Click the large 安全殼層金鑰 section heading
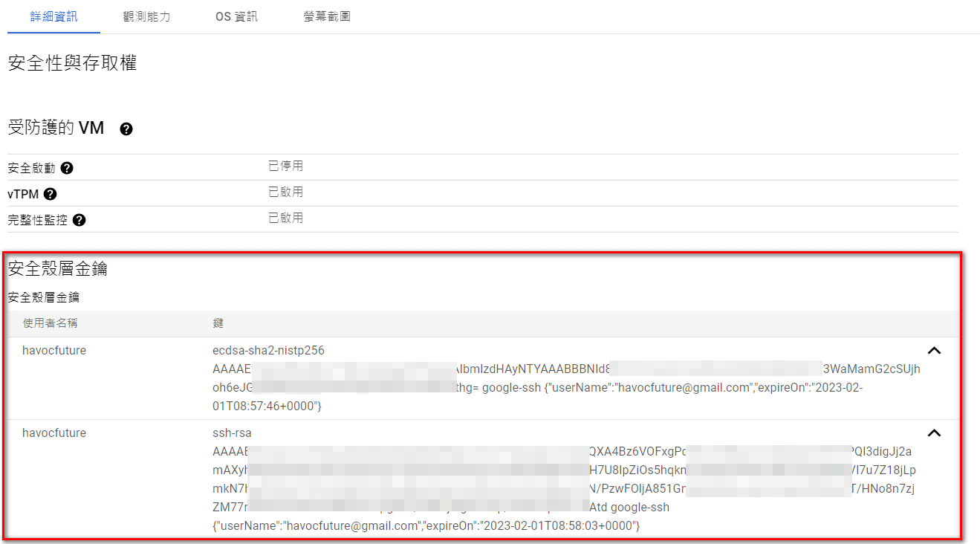Viewport: 980px width, 544px height. pyautogui.click(x=58, y=269)
